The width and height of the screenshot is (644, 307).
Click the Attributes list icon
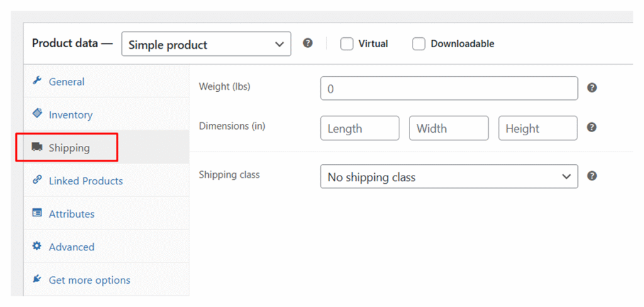[x=37, y=213]
